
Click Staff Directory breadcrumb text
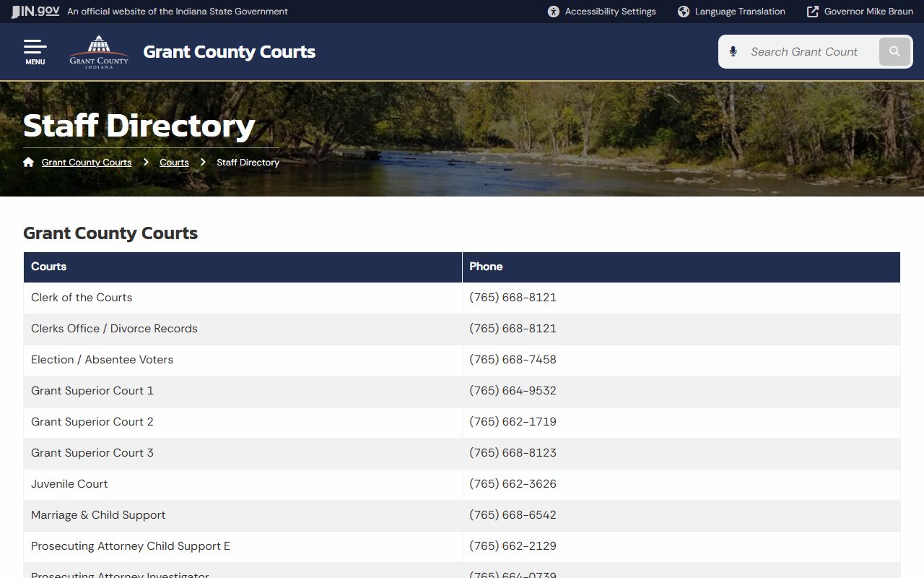248,163
